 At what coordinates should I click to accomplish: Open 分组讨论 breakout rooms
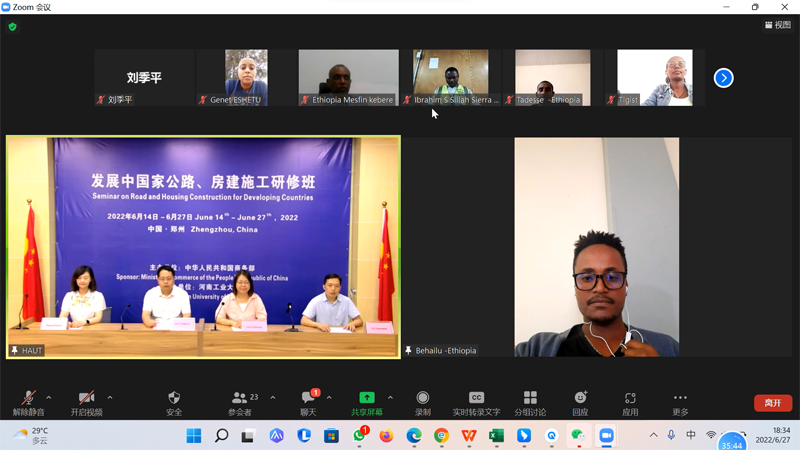(x=530, y=402)
